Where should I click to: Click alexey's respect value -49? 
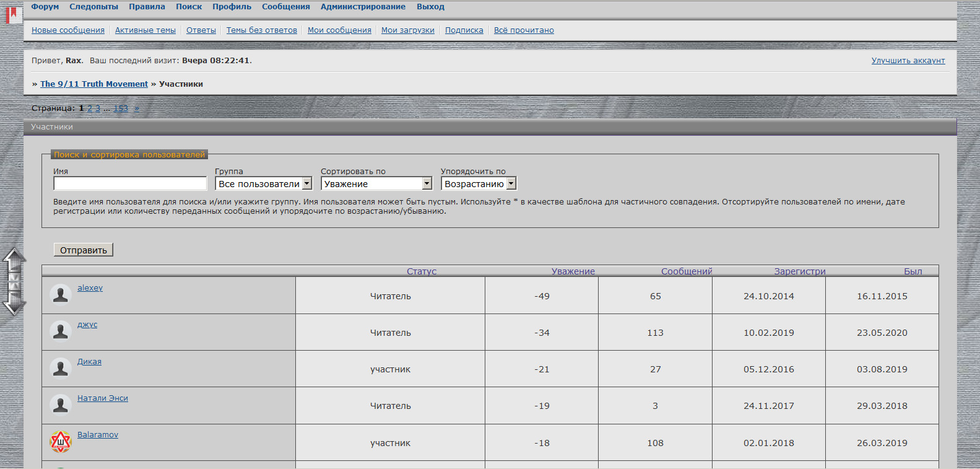pyautogui.click(x=542, y=296)
